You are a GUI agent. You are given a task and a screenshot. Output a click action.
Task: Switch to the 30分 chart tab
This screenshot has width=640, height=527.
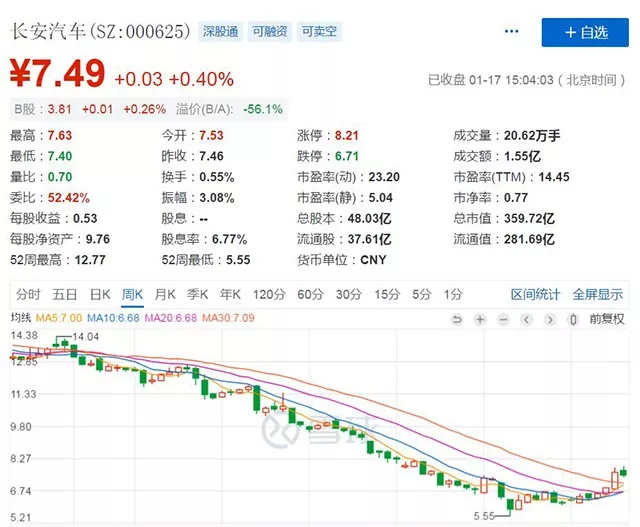pos(349,294)
